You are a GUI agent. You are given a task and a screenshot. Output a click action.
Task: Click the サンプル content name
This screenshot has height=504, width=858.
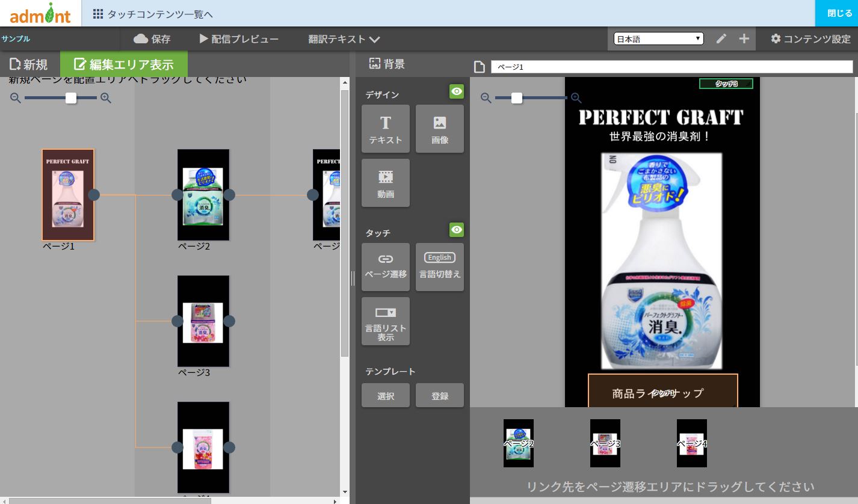(16, 38)
